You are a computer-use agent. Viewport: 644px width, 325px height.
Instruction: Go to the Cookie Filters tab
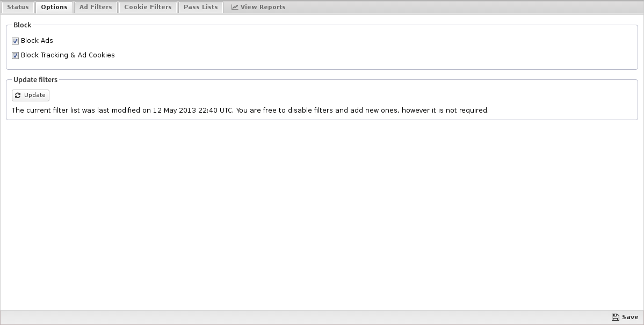pos(148,7)
